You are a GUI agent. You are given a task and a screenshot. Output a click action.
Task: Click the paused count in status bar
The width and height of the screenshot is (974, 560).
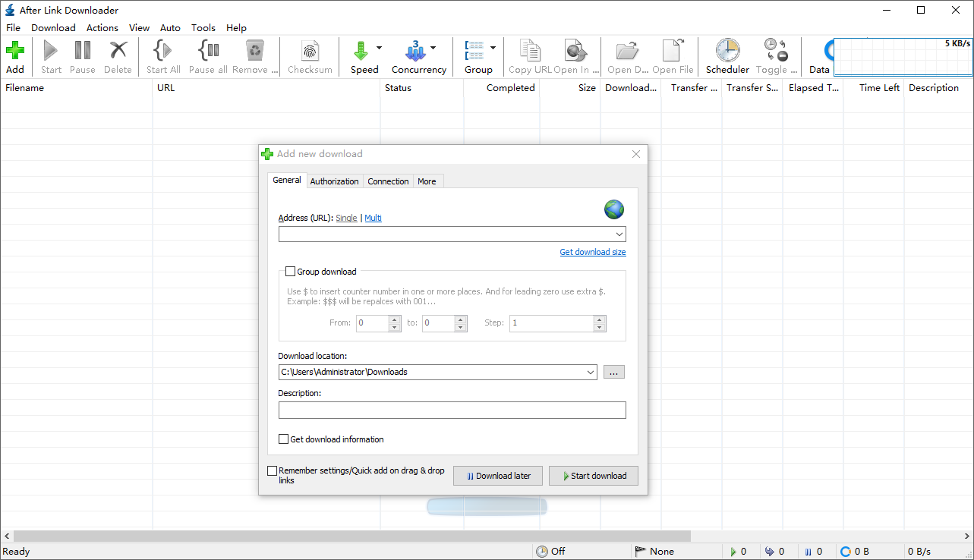[815, 552]
